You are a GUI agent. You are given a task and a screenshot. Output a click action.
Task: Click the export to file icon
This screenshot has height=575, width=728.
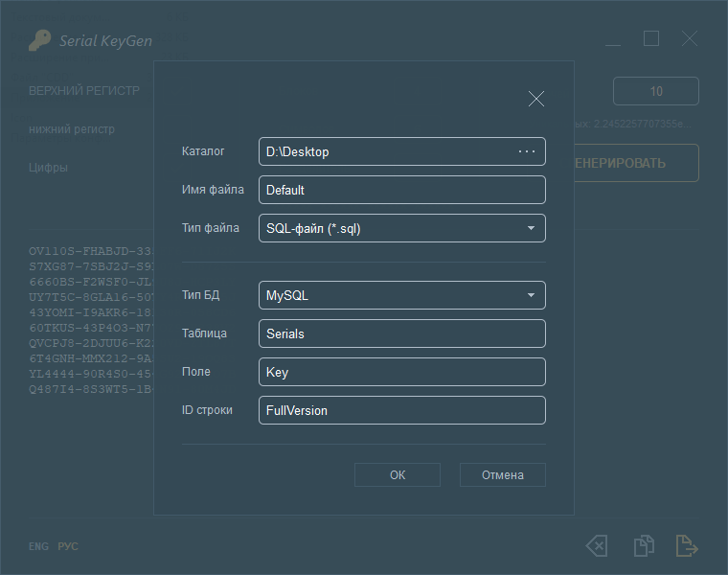[687, 546]
